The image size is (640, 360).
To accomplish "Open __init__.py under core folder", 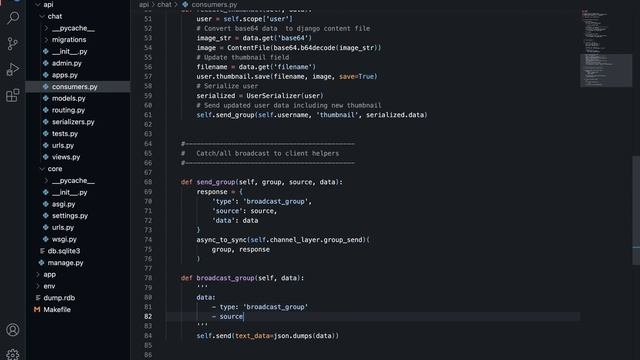I will [69, 193].
